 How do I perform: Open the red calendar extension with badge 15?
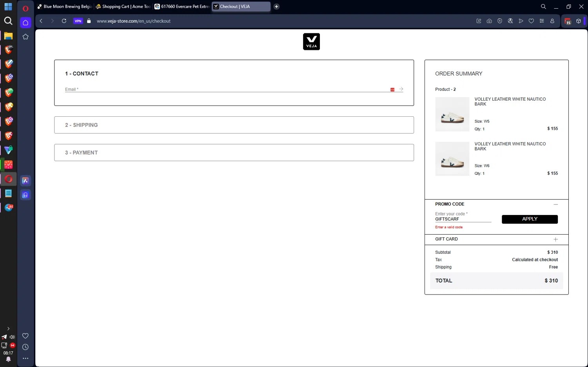tap(568, 22)
